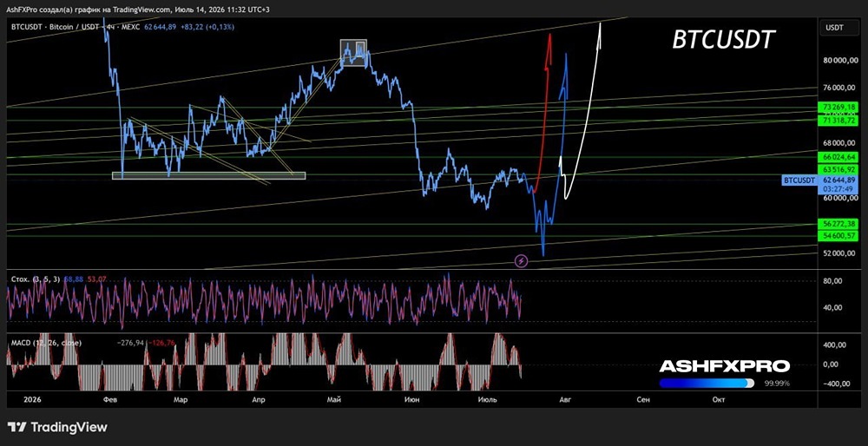Click the Авг marker on time axis
Screen dimensions: 868x446
pyautogui.click(x=564, y=399)
